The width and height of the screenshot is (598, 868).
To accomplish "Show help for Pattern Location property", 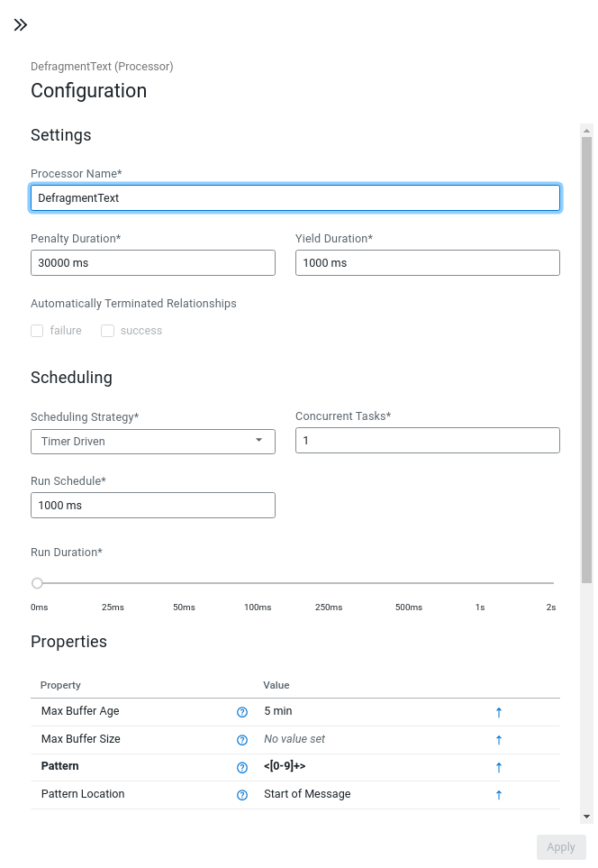I will coord(241,795).
